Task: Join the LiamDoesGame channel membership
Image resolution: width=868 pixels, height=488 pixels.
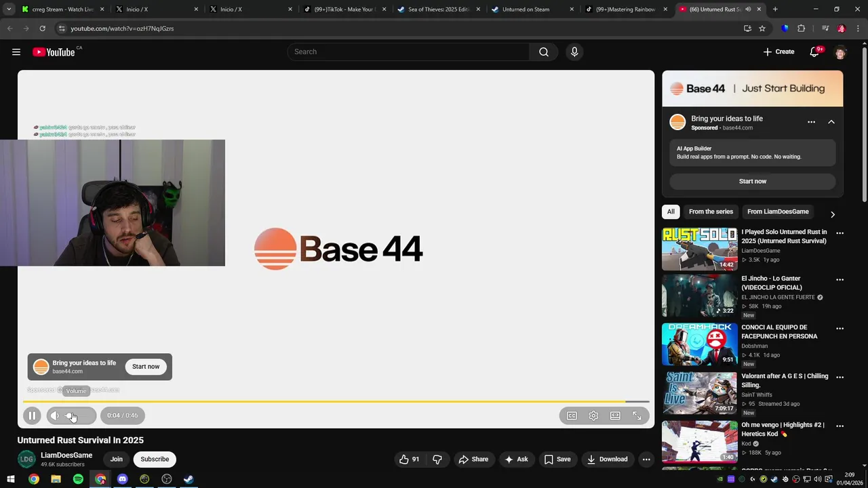Action: (x=117, y=460)
